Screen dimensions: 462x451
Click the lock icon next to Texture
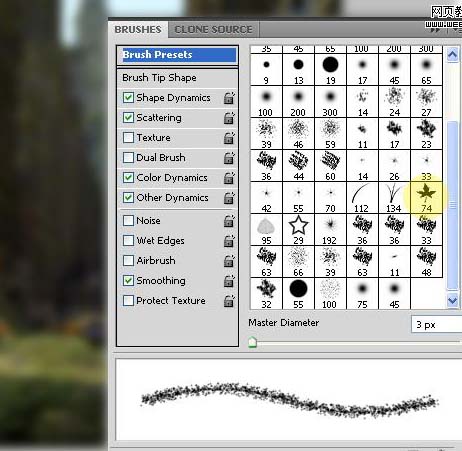pyautogui.click(x=229, y=138)
